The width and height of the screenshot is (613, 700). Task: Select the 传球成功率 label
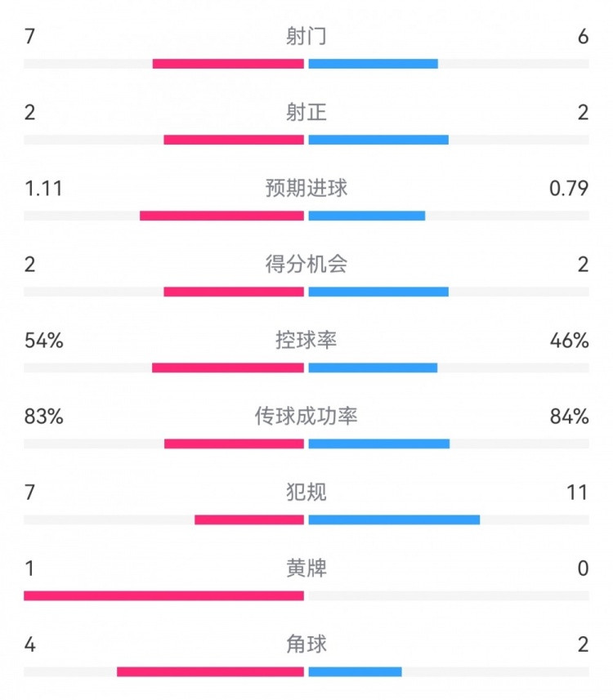point(306,416)
